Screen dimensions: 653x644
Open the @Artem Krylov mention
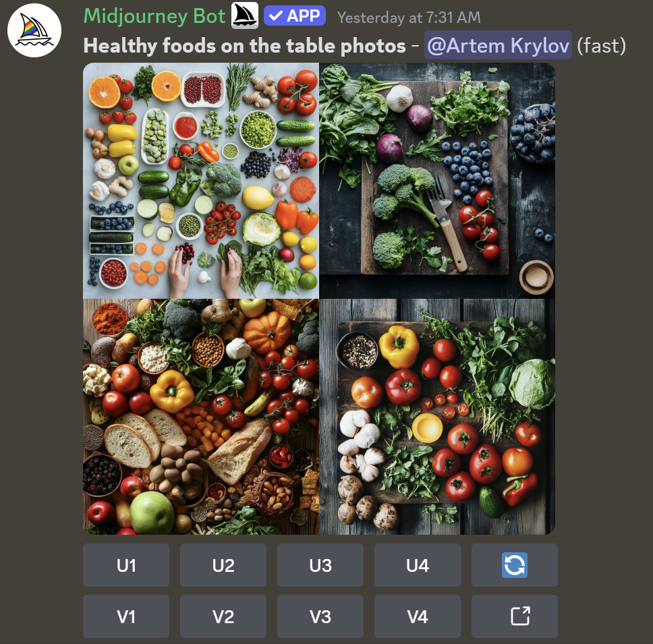point(498,45)
